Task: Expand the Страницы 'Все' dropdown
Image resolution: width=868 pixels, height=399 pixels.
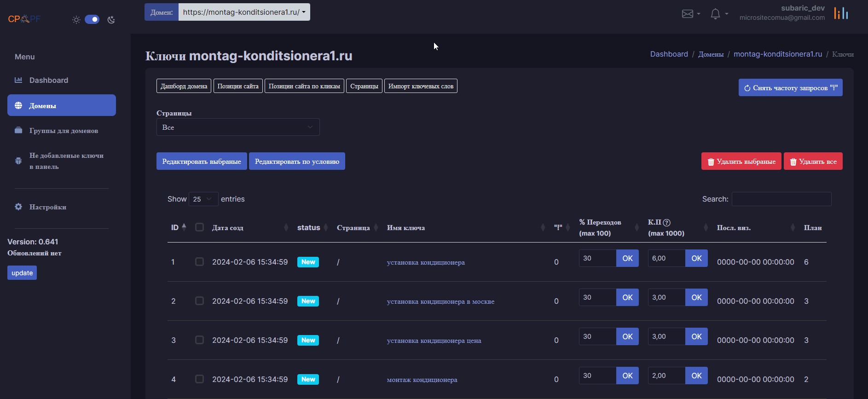Action: coord(238,127)
